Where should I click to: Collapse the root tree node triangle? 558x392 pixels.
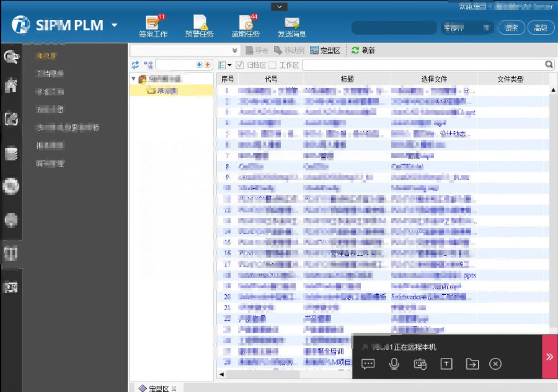pos(133,79)
